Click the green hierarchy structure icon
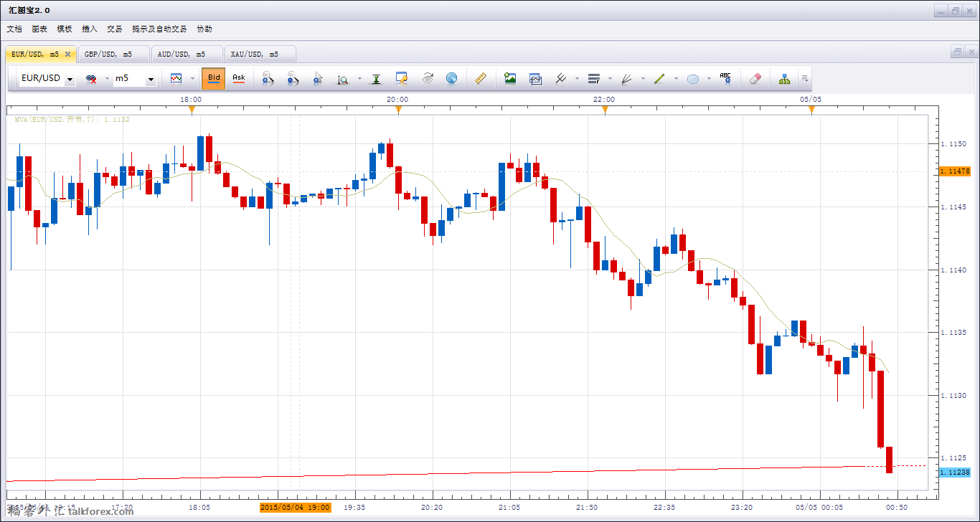Viewport: 980px width, 522px height. click(785, 78)
